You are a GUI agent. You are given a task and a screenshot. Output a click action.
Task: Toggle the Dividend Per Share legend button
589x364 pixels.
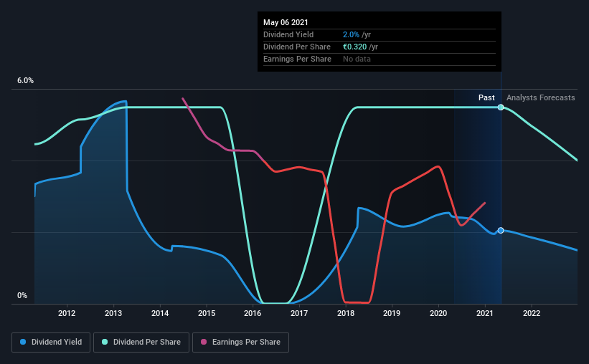(x=141, y=343)
